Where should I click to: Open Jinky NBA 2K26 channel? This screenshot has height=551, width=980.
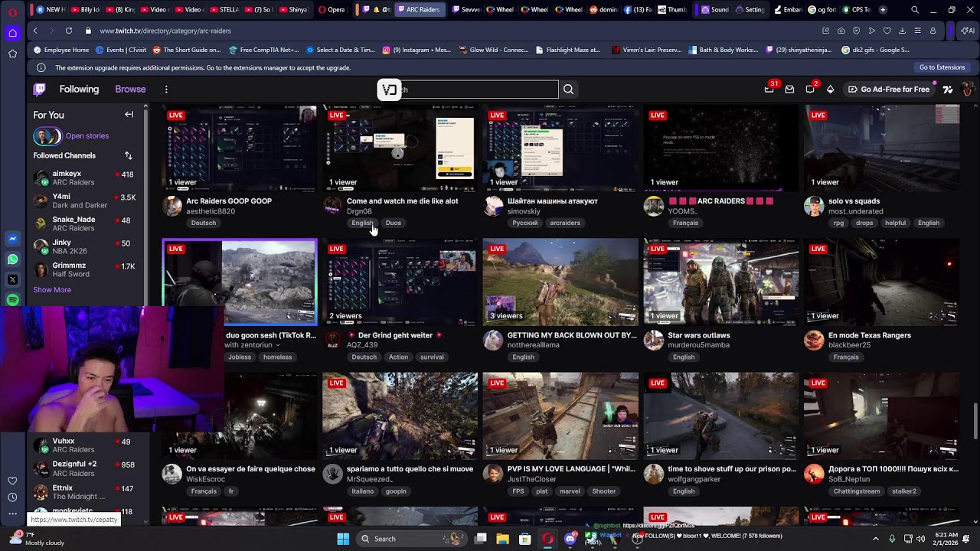point(84,247)
